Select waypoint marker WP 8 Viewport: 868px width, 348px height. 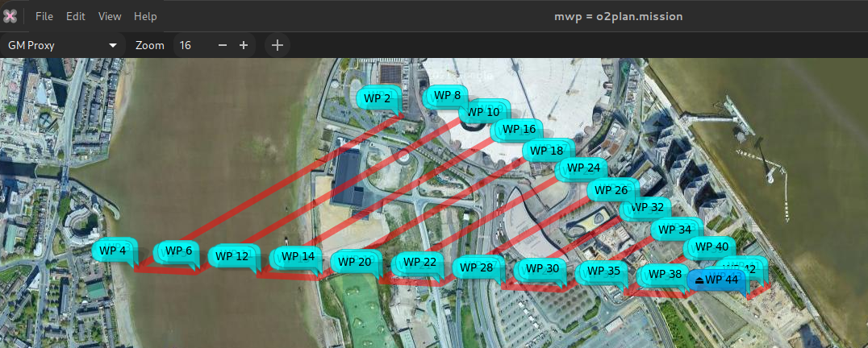click(447, 95)
